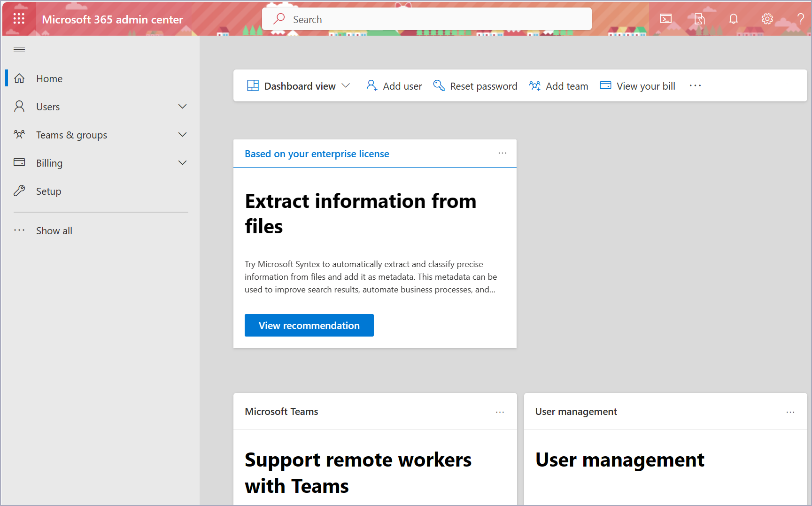Click the User management card header title

[x=576, y=412]
